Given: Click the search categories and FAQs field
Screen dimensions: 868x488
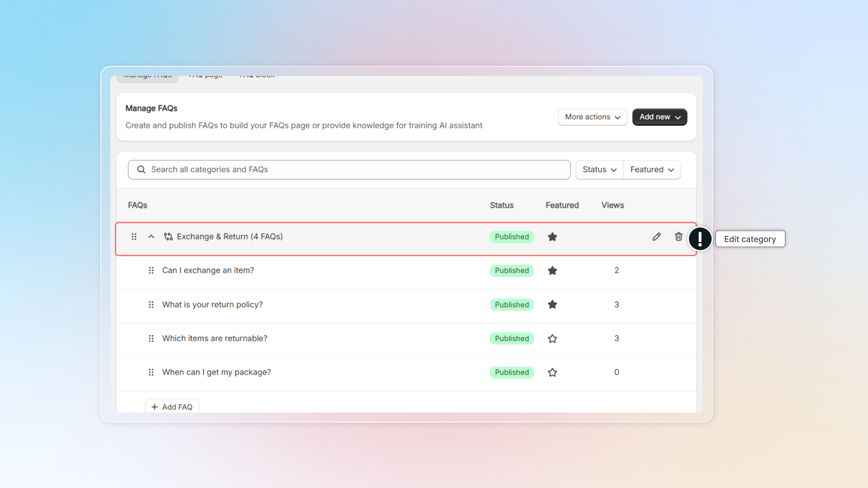Looking at the screenshot, I should 349,169.
